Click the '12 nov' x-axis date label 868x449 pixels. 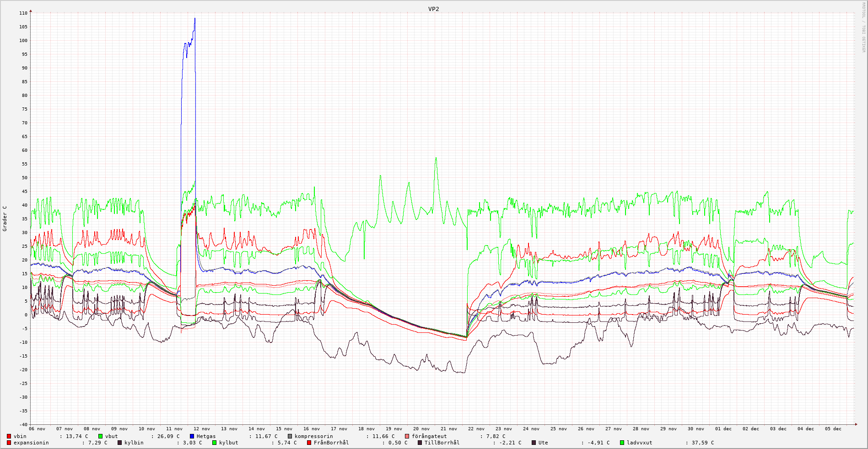[202, 429]
